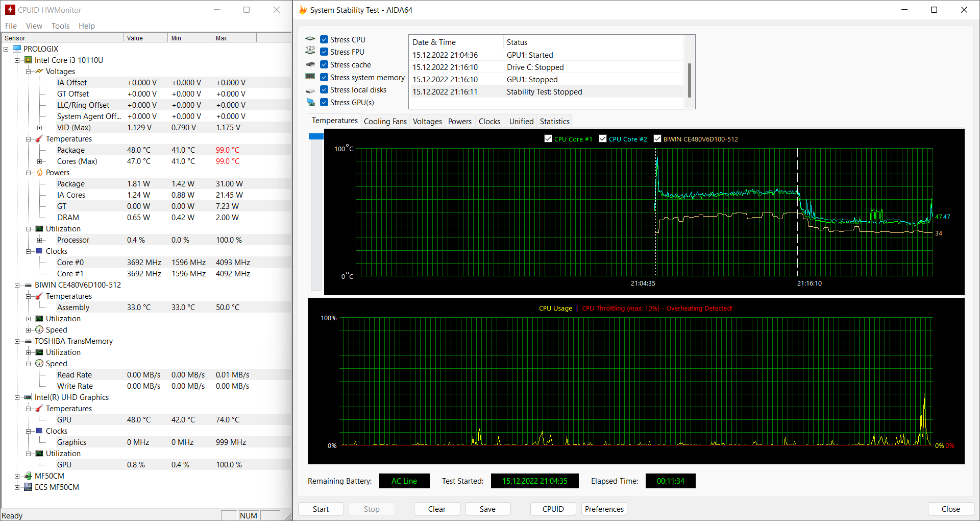Select the Stability Test: Stopped log row
Screen dimensions: 980x521
coord(547,92)
